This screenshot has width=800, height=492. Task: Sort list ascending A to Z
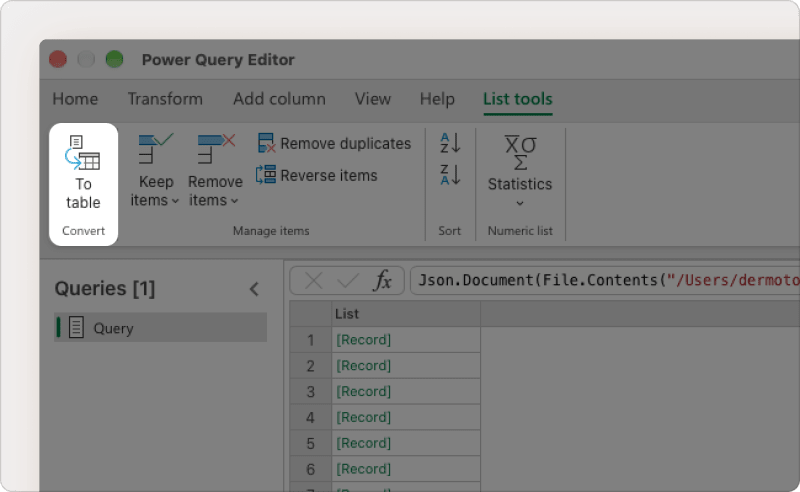[x=450, y=143]
